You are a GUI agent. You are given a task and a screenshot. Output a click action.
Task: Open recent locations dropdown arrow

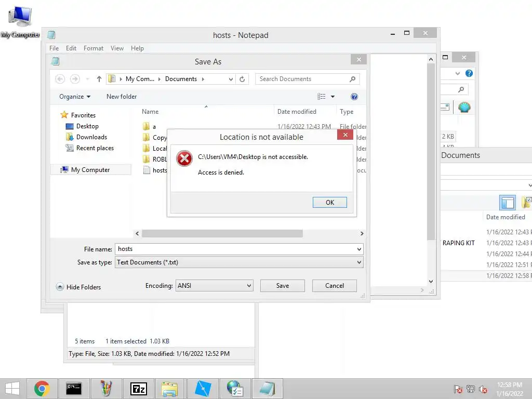87,79
